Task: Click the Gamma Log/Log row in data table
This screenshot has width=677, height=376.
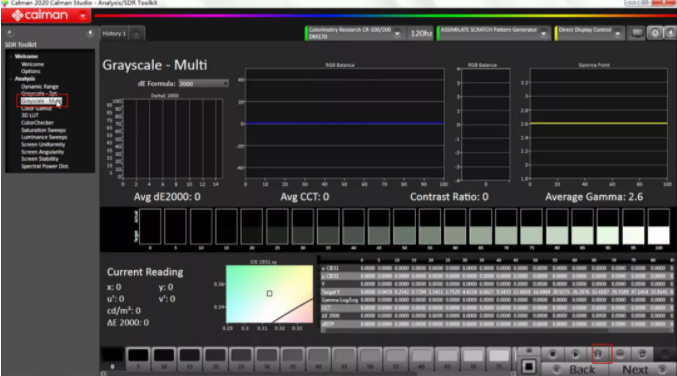Action: coord(497,300)
